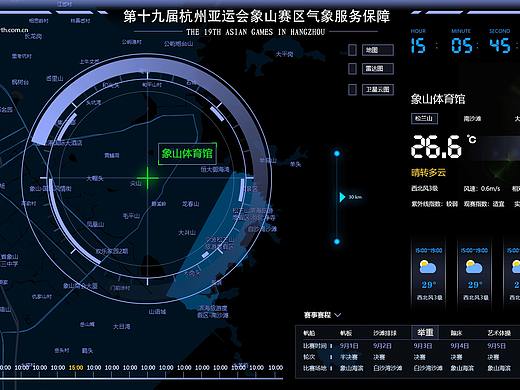
Task: Tick the checkbox beside 雷达图
Action: click(352, 69)
